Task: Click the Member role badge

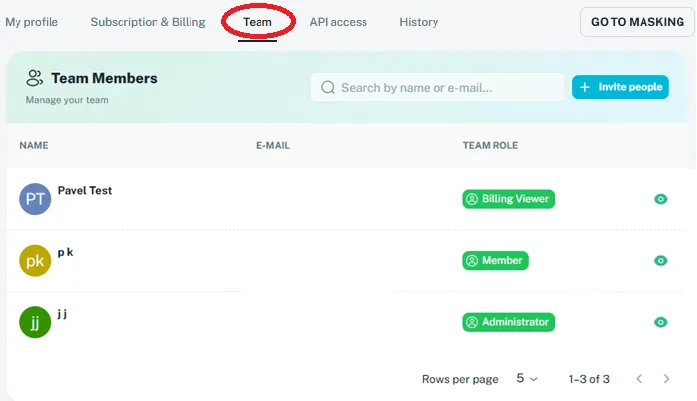Action: [x=495, y=261]
